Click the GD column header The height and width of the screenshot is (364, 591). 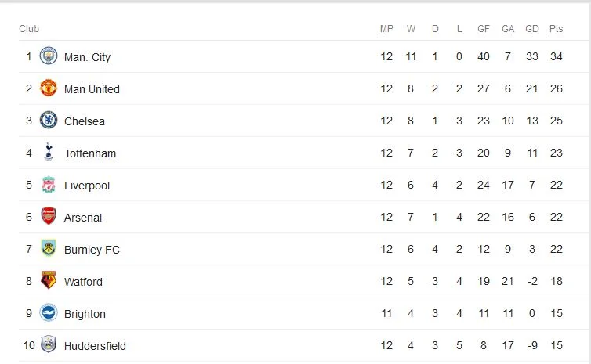(x=532, y=29)
